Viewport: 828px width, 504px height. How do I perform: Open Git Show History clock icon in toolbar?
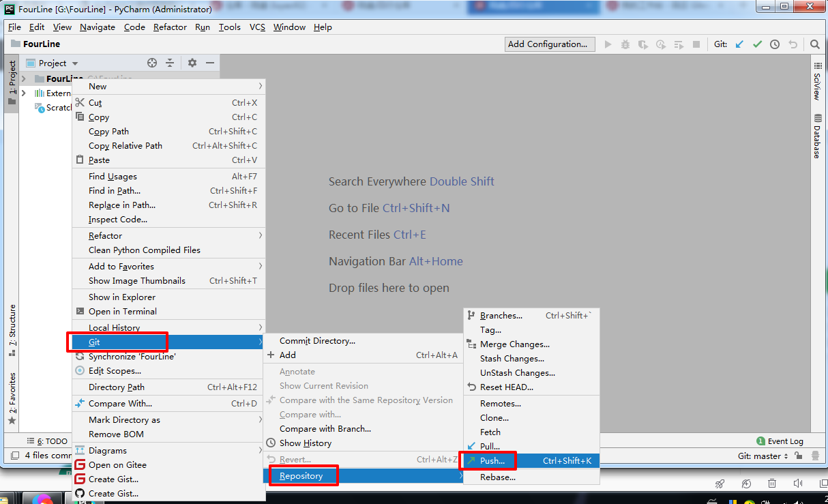point(775,44)
